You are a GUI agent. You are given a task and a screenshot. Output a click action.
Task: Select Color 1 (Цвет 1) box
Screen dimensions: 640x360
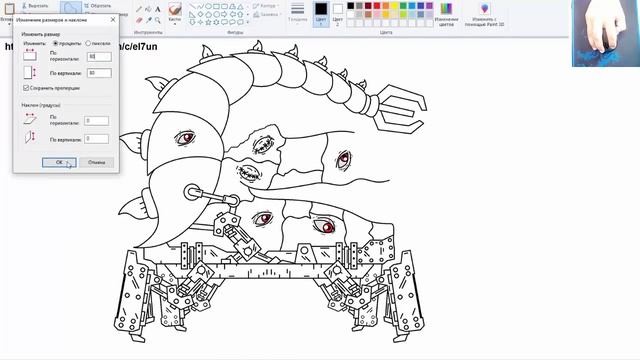[321, 14]
